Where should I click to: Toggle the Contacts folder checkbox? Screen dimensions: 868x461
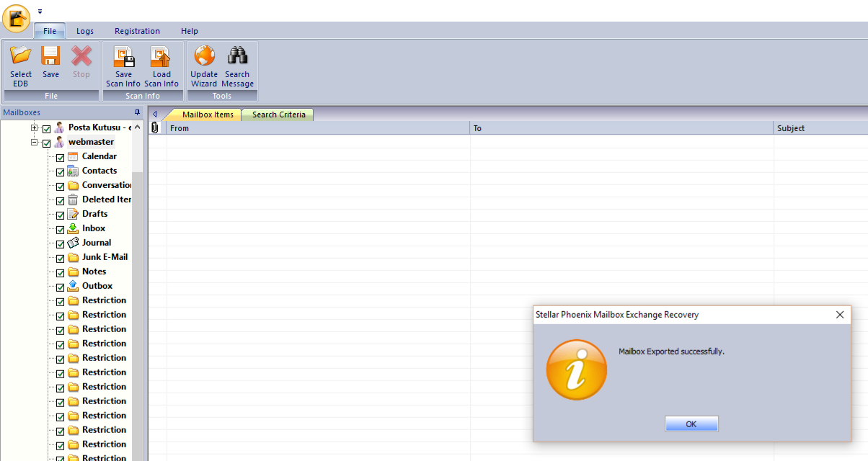pyautogui.click(x=60, y=172)
